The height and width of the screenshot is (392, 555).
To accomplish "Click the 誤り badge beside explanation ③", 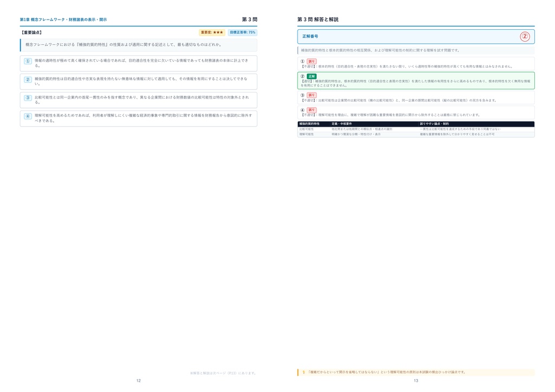I will tap(312, 95).
